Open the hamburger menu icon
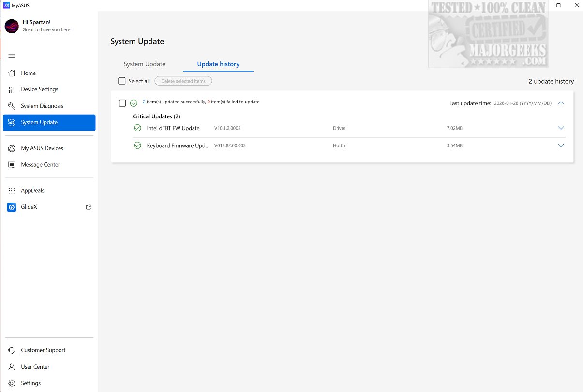583x392 pixels. click(x=12, y=56)
